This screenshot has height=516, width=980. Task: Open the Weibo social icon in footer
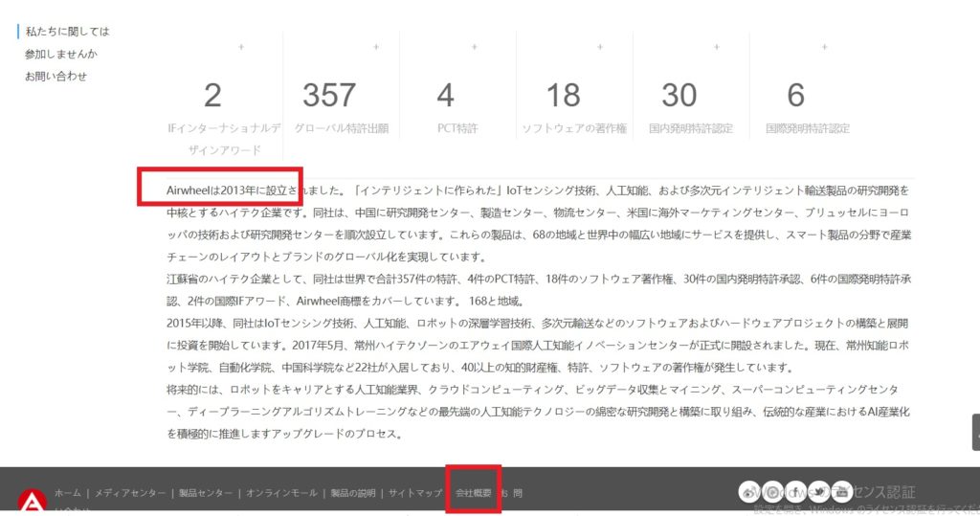coord(748,492)
